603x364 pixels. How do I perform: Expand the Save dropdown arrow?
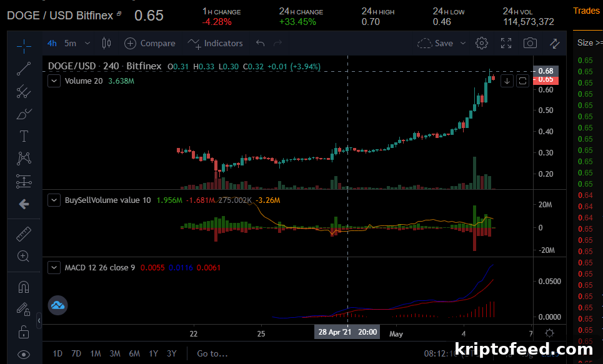pos(463,43)
